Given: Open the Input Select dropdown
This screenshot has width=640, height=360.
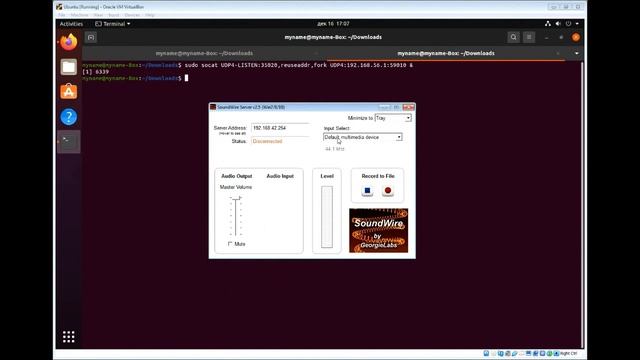Looking at the screenshot, I should click(x=362, y=137).
